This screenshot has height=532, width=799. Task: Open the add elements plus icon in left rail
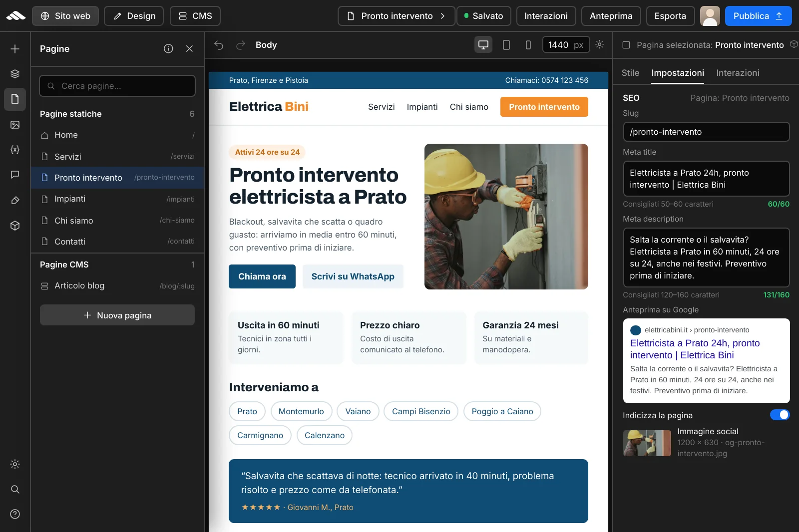point(15,49)
